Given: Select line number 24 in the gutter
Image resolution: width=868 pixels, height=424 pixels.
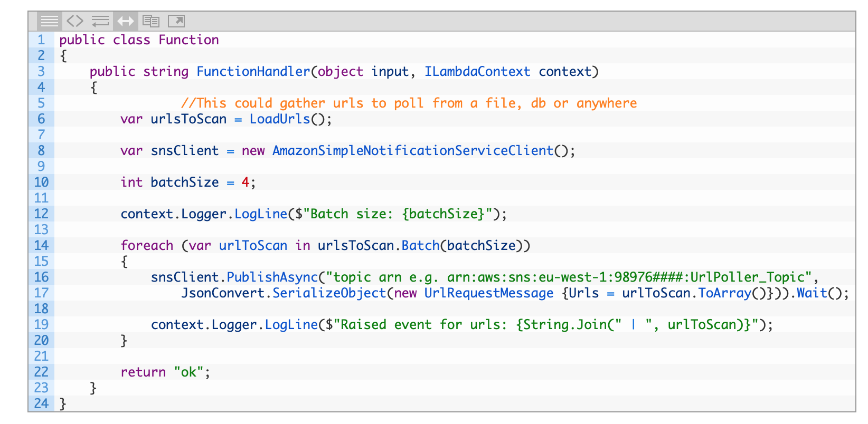Looking at the screenshot, I should 41,404.
